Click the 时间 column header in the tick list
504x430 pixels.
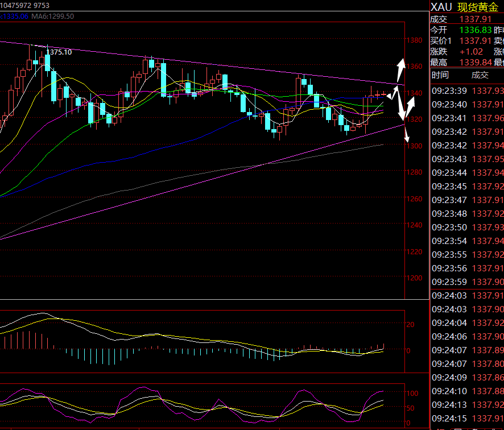tap(440, 75)
